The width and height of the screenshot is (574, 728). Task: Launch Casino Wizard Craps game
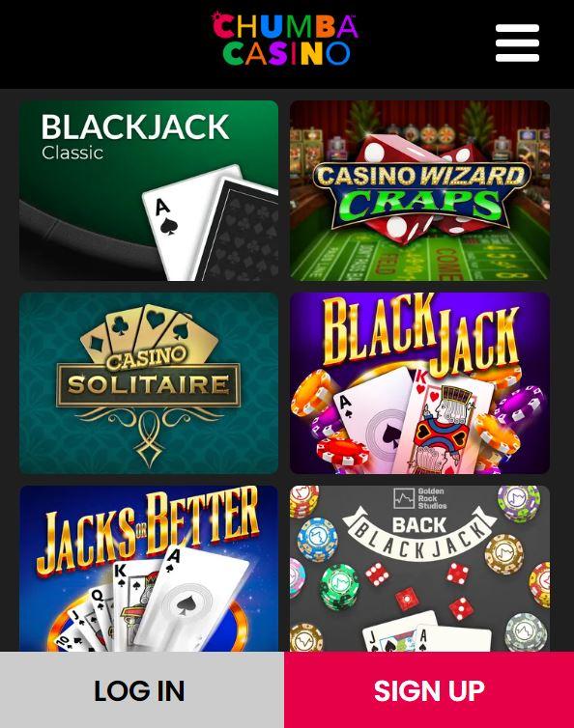[419, 190]
